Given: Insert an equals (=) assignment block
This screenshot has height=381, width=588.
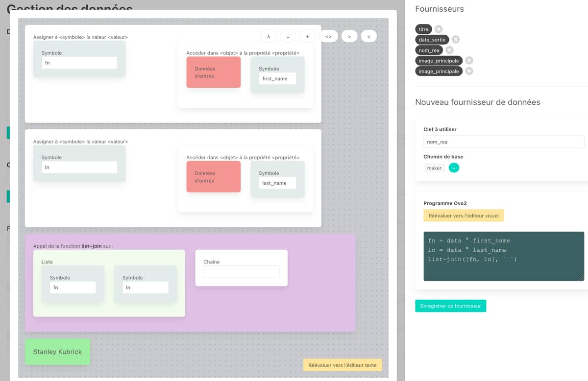Looking at the screenshot, I should [x=288, y=37].
